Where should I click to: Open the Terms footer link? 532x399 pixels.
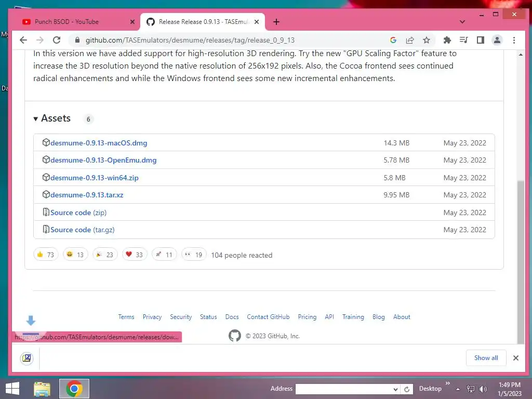coord(126,317)
